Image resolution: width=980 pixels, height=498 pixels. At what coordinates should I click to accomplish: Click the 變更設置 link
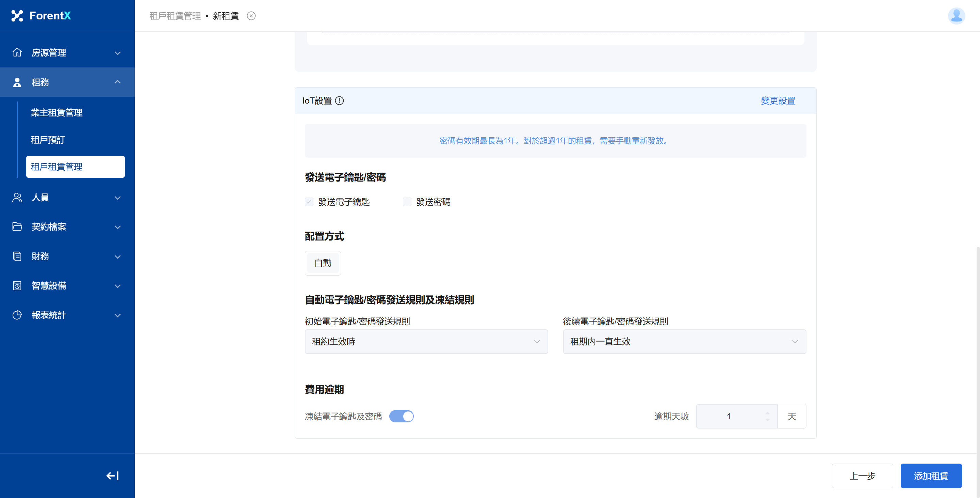point(778,100)
